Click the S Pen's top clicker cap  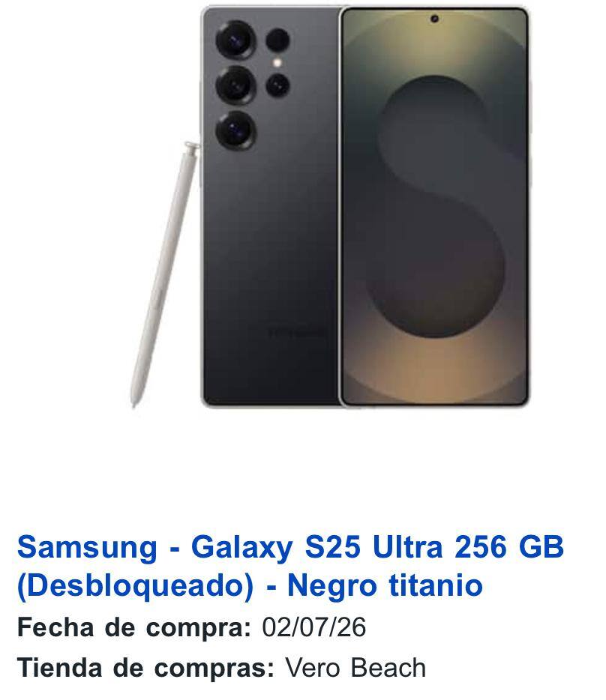coord(191,146)
